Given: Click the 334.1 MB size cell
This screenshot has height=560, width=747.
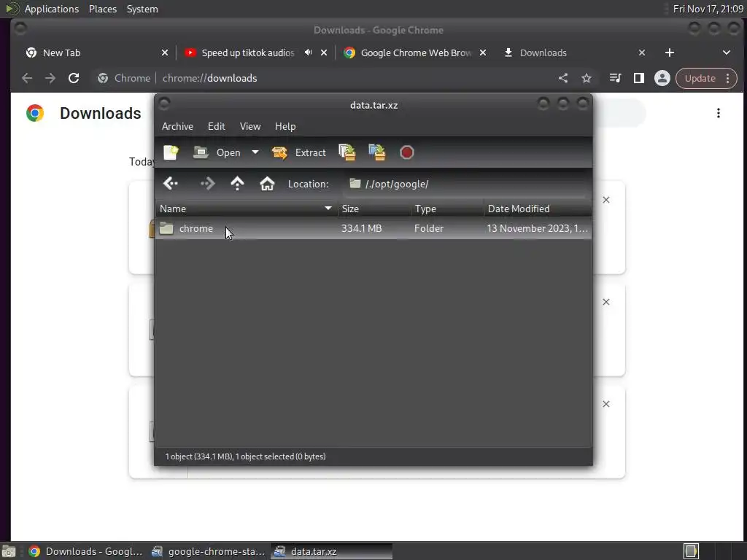Looking at the screenshot, I should click(x=362, y=228).
